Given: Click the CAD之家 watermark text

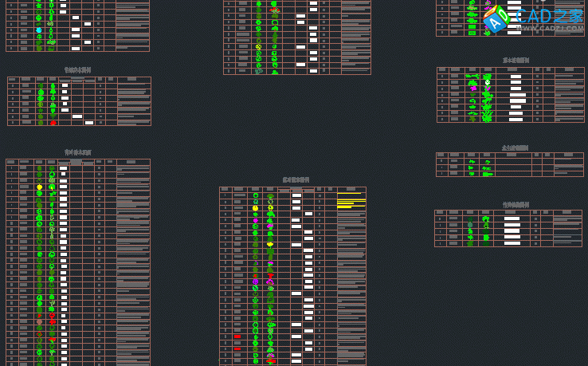Looking at the screenshot, I should coord(549,15).
